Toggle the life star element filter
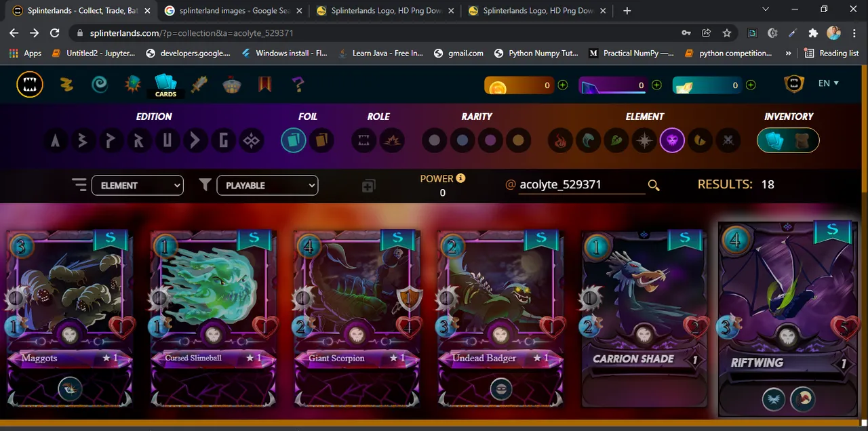Image resolution: width=868 pixels, height=431 pixels. [644, 141]
